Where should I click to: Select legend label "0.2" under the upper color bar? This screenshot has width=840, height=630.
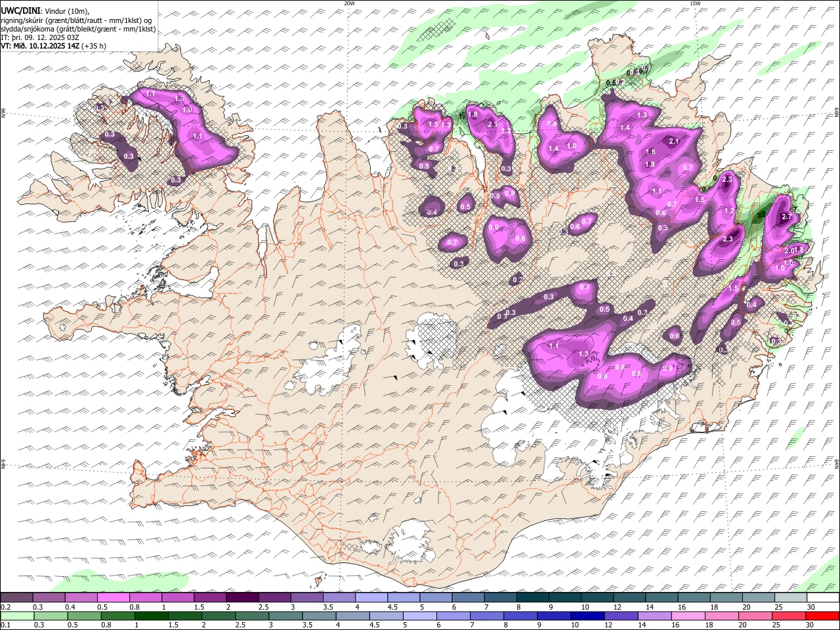pyautogui.click(x=4, y=607)
